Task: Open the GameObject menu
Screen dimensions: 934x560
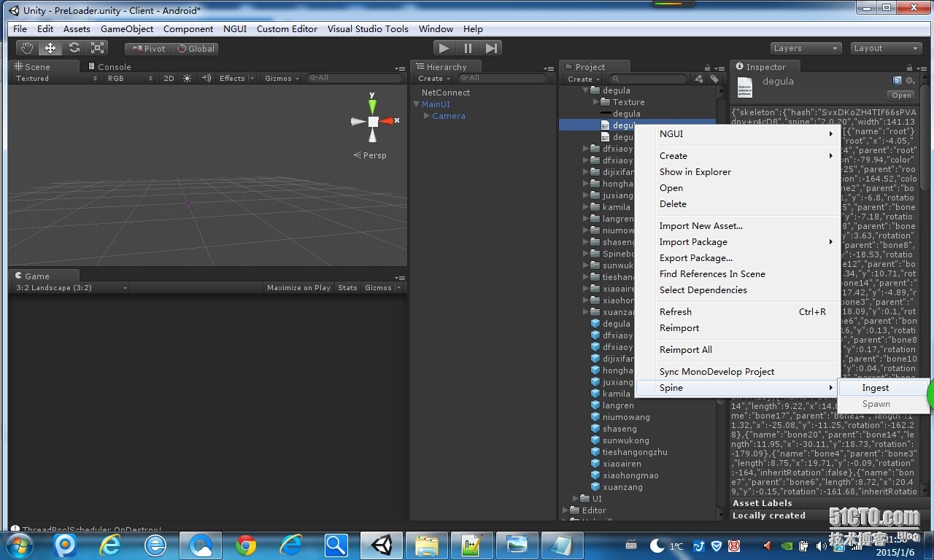Action: 127,28
